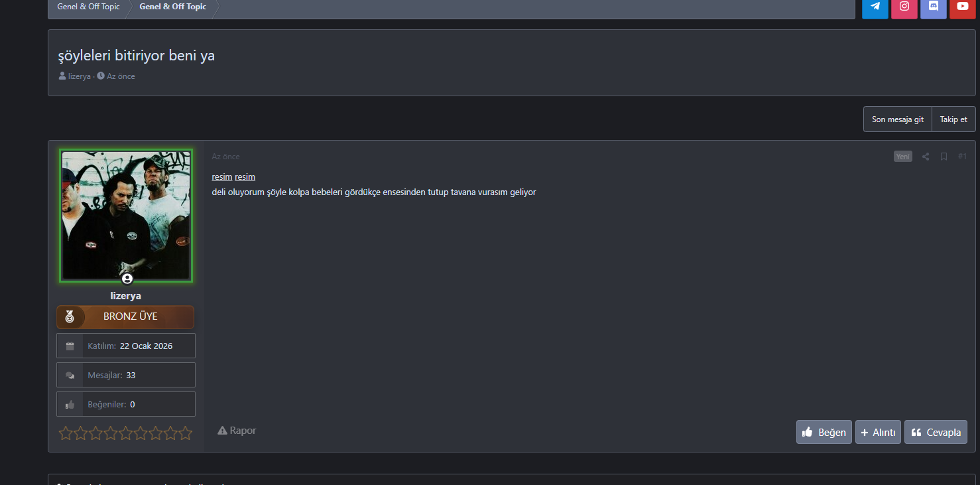
Task: Bookmark the post with the bookmark icon
Action: pos(944,157)
